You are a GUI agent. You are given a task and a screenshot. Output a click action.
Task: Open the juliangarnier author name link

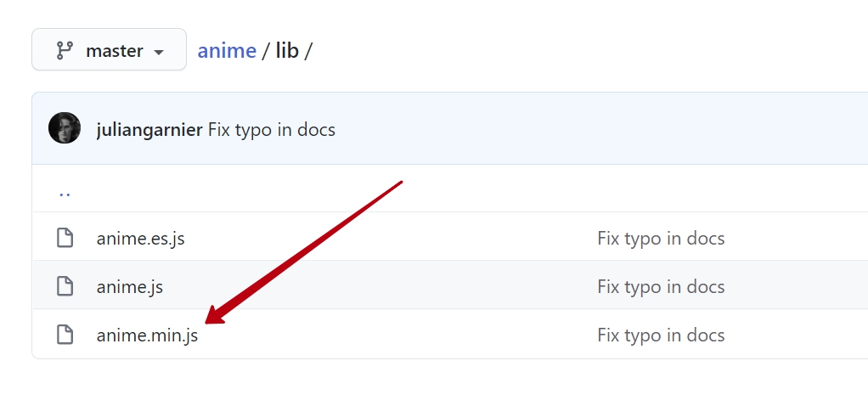[149, 130]
